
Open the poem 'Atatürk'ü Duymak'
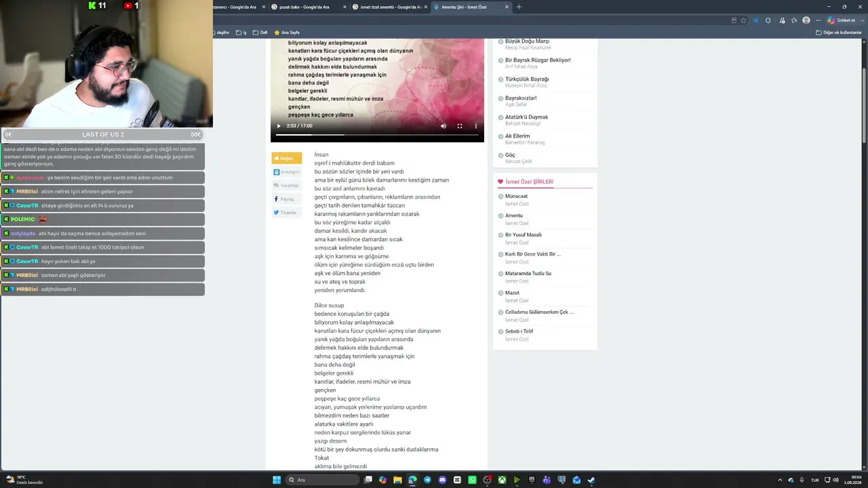click(526, 117)
